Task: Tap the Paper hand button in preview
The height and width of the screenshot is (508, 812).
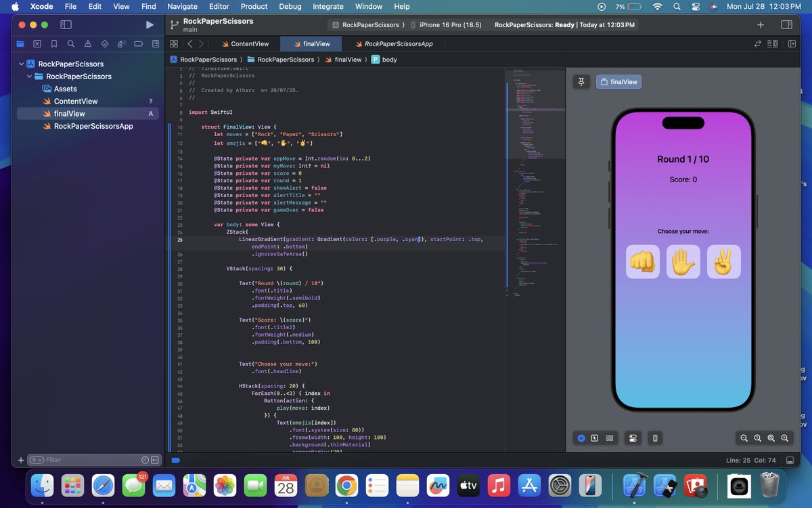Action: click(683, 261)
